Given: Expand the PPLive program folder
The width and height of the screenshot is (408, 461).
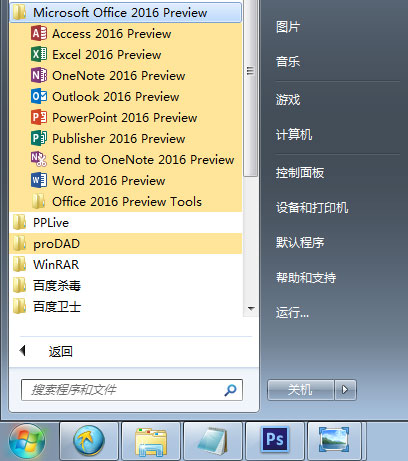Looking at the screenshot, I should [x=126, y=222].
